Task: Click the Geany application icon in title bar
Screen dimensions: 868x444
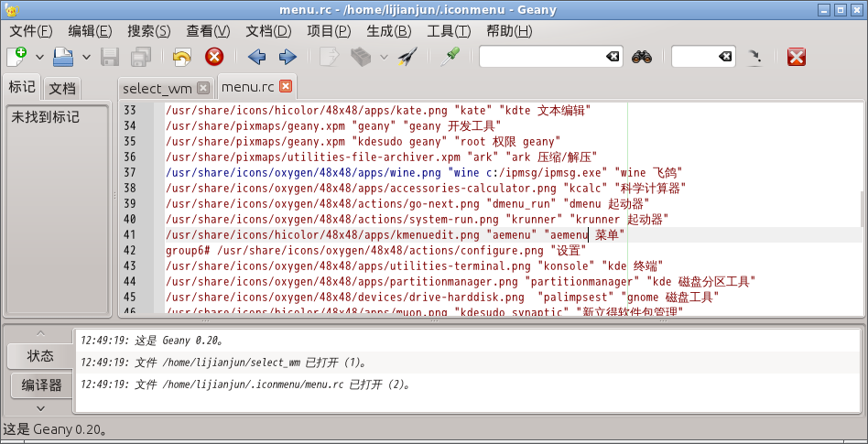Action: (x=12, y=9)
